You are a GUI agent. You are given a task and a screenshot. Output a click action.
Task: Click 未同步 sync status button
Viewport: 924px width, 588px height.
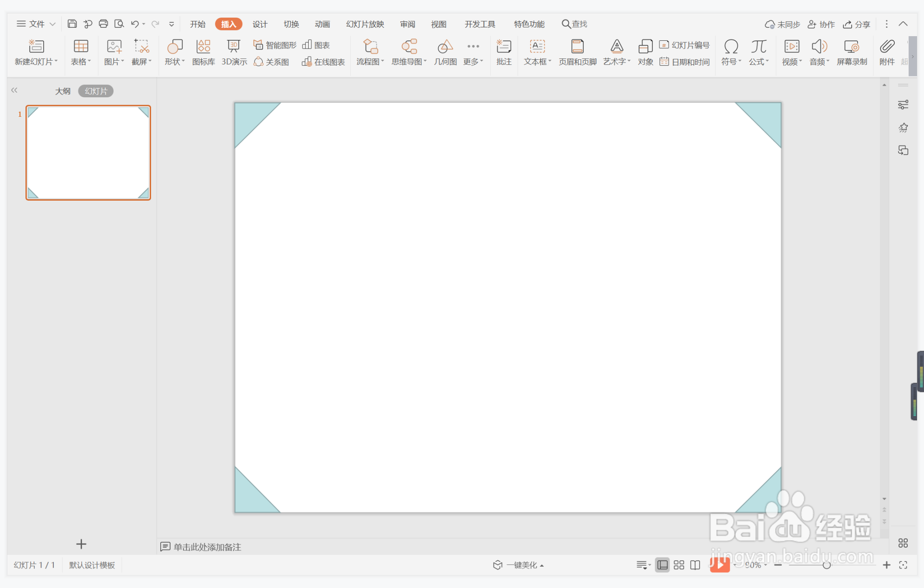point(782,24)
